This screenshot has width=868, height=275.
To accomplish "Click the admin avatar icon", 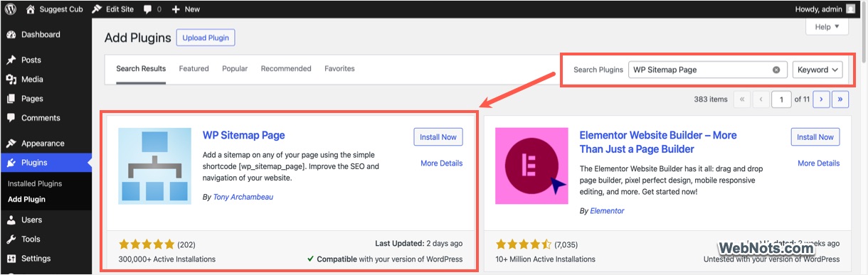I will (x=851, y=9).
